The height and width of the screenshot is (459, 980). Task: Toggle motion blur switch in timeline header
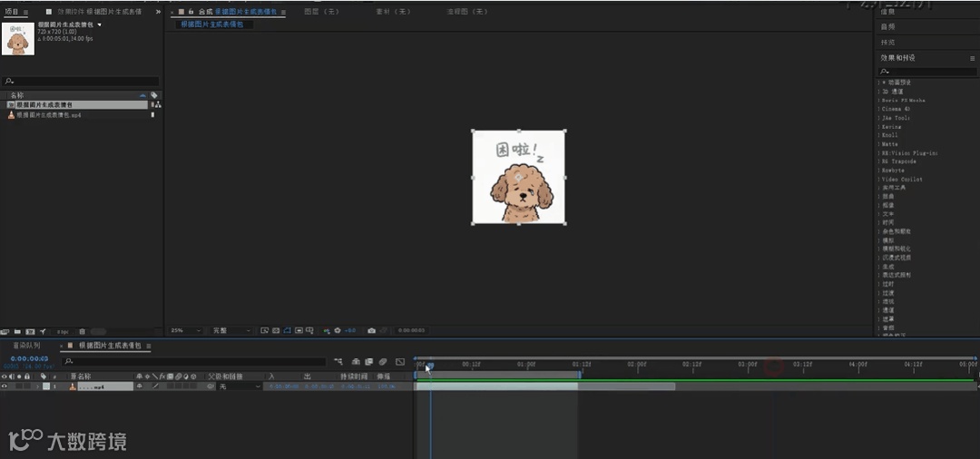point(383,362)
